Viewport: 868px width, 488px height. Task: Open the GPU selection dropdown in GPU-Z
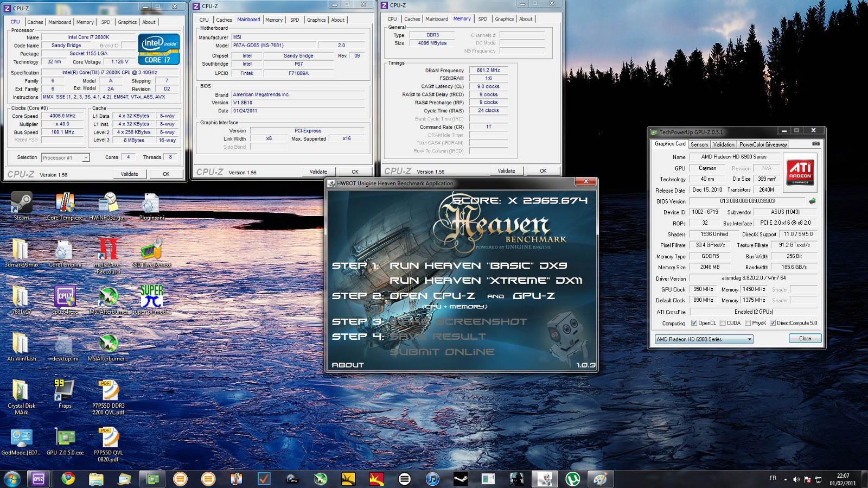tap(704, 339)
